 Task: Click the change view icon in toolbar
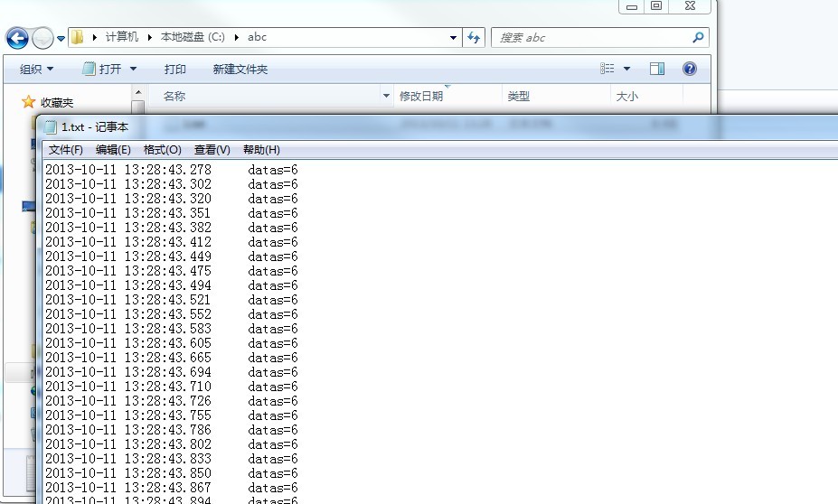point(607,69)
